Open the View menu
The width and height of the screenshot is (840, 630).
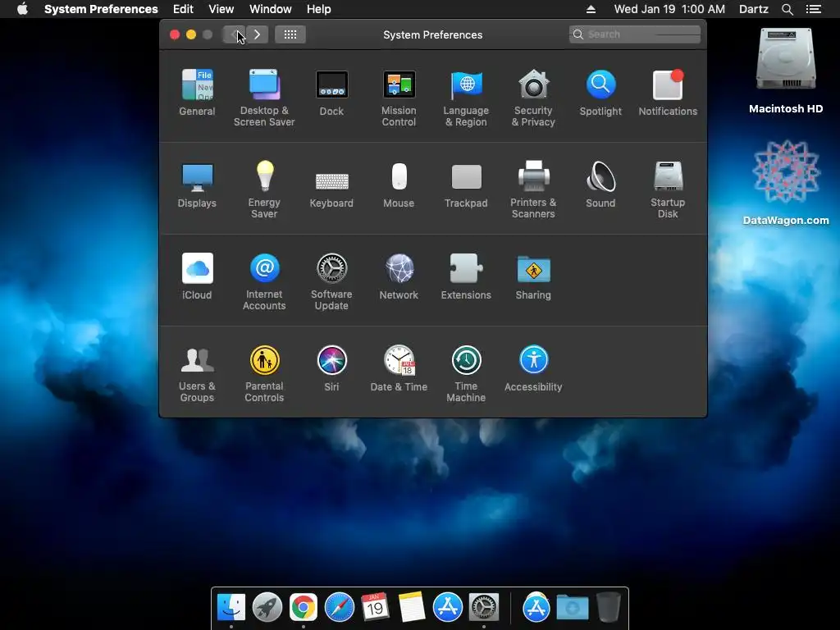221,9
